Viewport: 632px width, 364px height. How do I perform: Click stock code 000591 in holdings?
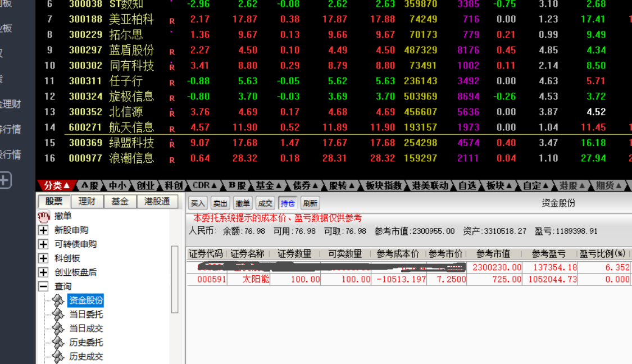[x=212, y=279]
